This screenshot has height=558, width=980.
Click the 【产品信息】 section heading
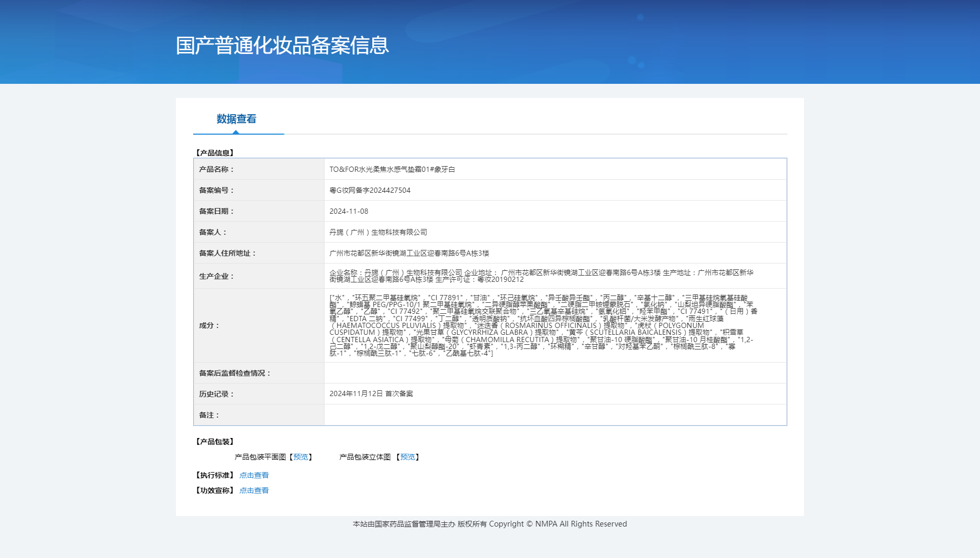[215, 153]
